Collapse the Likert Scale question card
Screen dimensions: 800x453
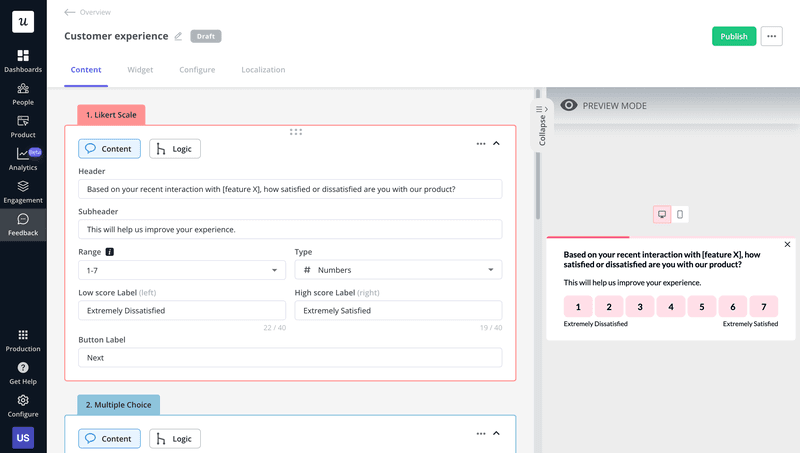pos(497,144)
